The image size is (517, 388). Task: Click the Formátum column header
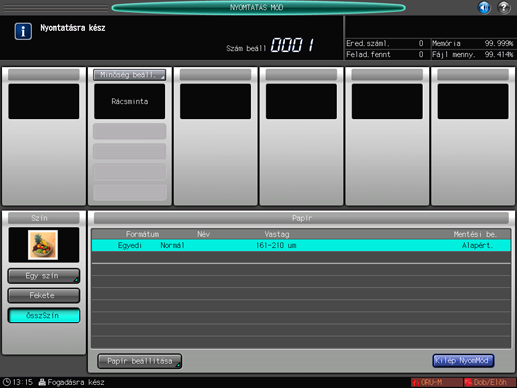(x=142, y=234)
